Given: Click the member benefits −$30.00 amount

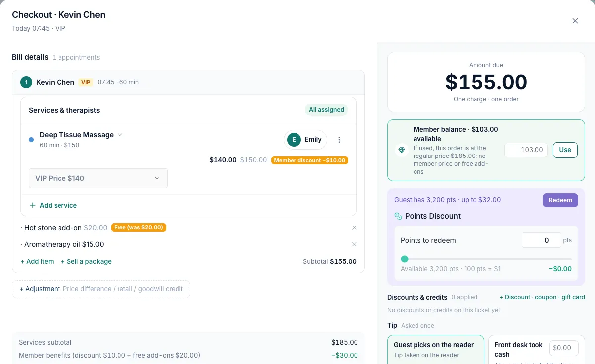Looking at the screenshot, I should click(345, 355).
